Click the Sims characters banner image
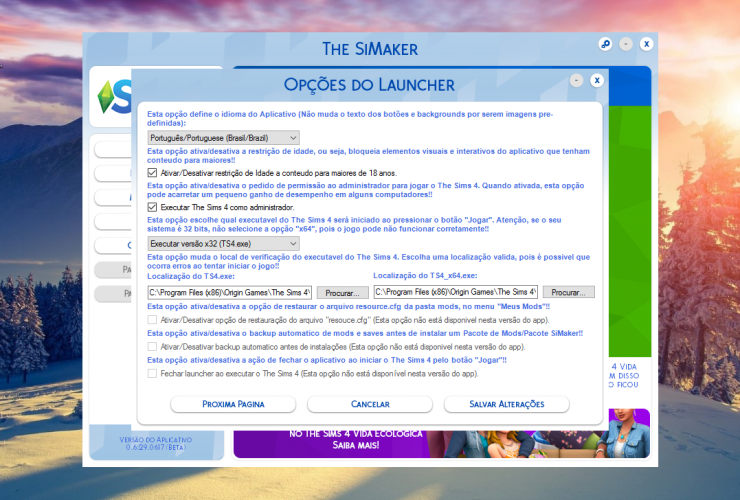The width and height of the screenshot is (740, 500). tap(538, 434)
